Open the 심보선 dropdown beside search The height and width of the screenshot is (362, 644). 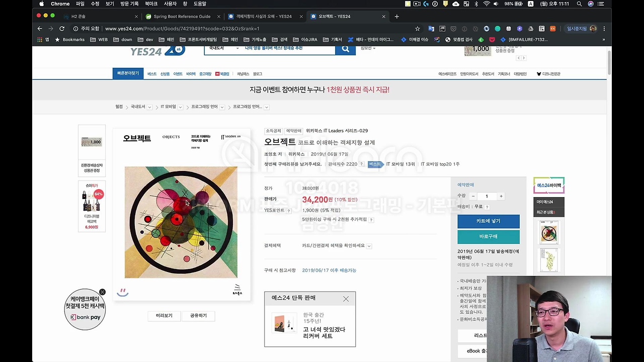coord(368,48)
